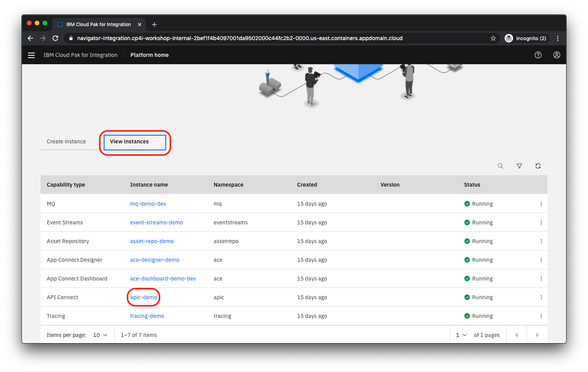The width and height of the screenshot is (588, 372).
Task: Open overflow menu for ace-dashboard-demo-dev row
Action: pyautogui.click(x=541, y=279)
